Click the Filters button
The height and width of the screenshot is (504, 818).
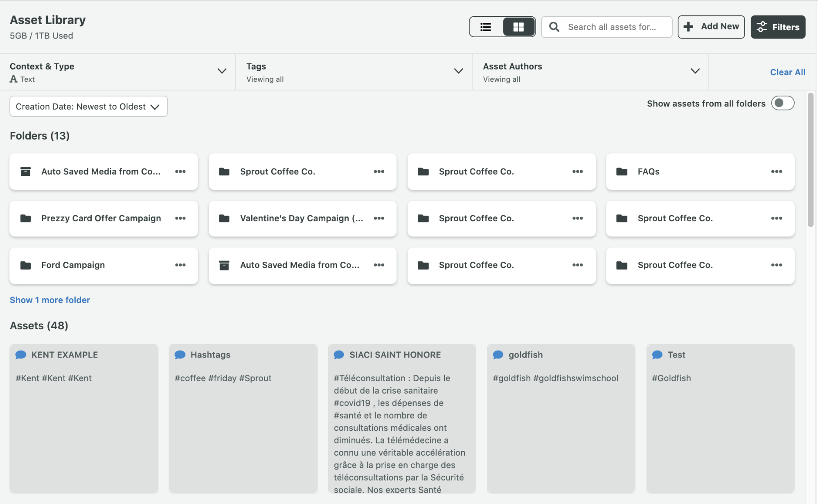[x=777, y=27]
